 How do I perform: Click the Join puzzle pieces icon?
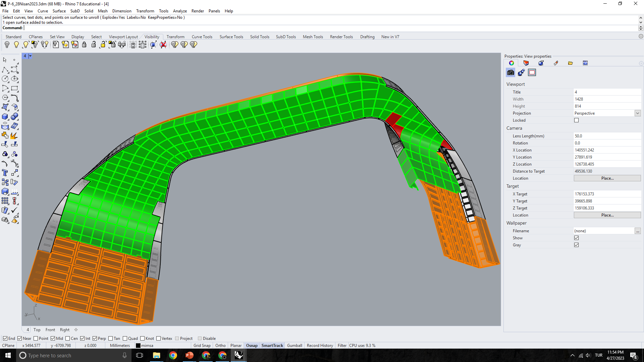pyautogui.click(x=5, y=135)
